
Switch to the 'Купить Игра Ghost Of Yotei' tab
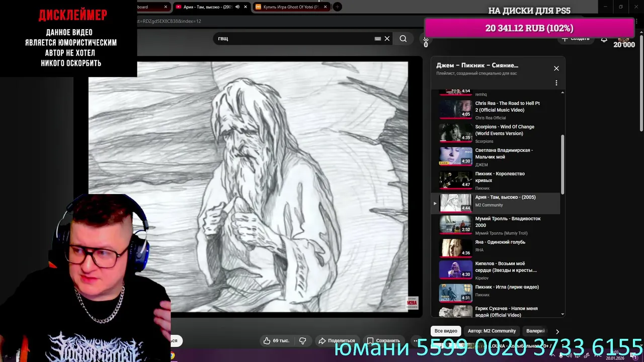[x=290, y=7]
